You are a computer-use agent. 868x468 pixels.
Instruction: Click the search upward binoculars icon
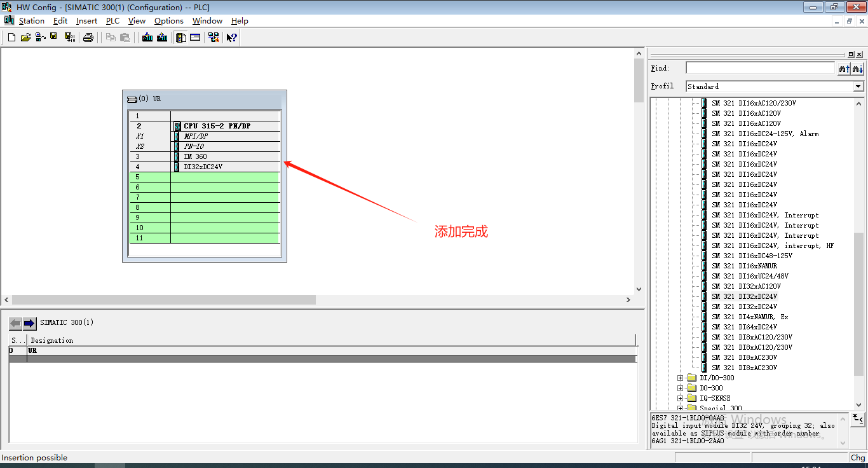(844, 68)
